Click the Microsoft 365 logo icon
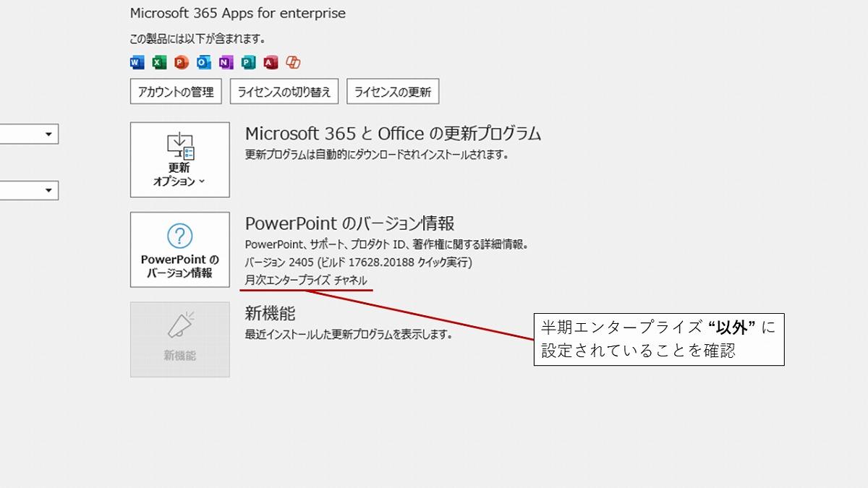Viewport: 868px width, 488px height. pos(293,63)
